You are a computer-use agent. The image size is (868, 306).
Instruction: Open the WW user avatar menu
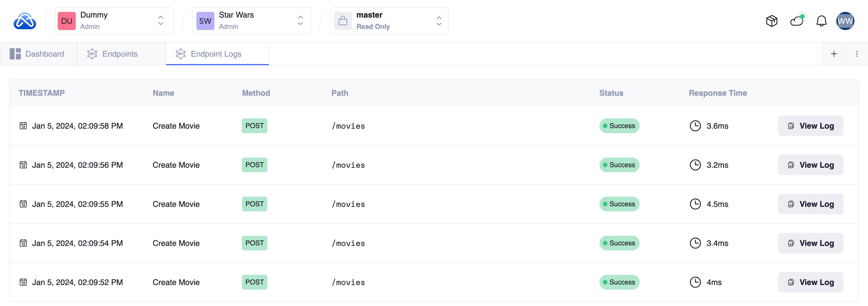(845, 21)
